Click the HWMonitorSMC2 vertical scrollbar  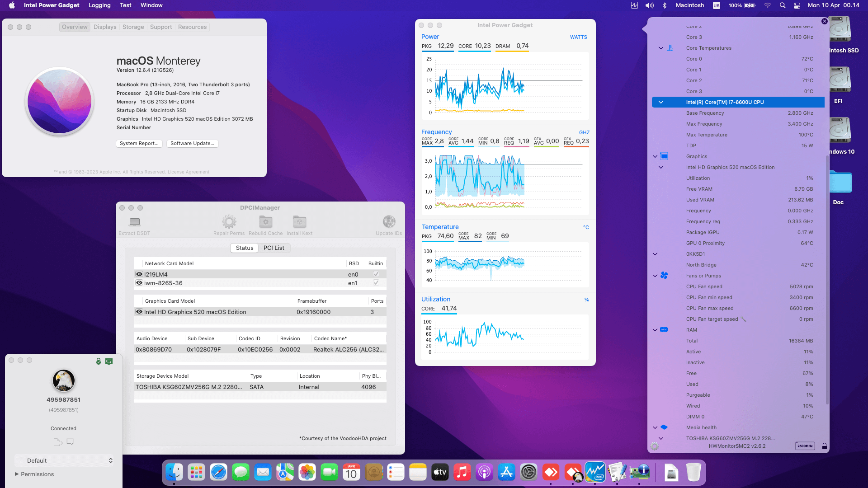[827, 280]
